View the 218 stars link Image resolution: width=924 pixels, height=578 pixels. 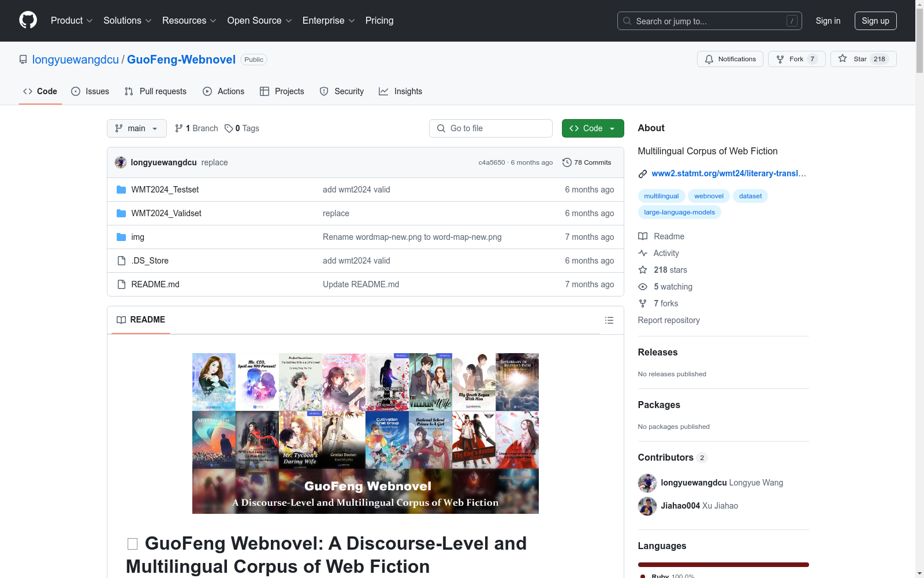point(662,270)
